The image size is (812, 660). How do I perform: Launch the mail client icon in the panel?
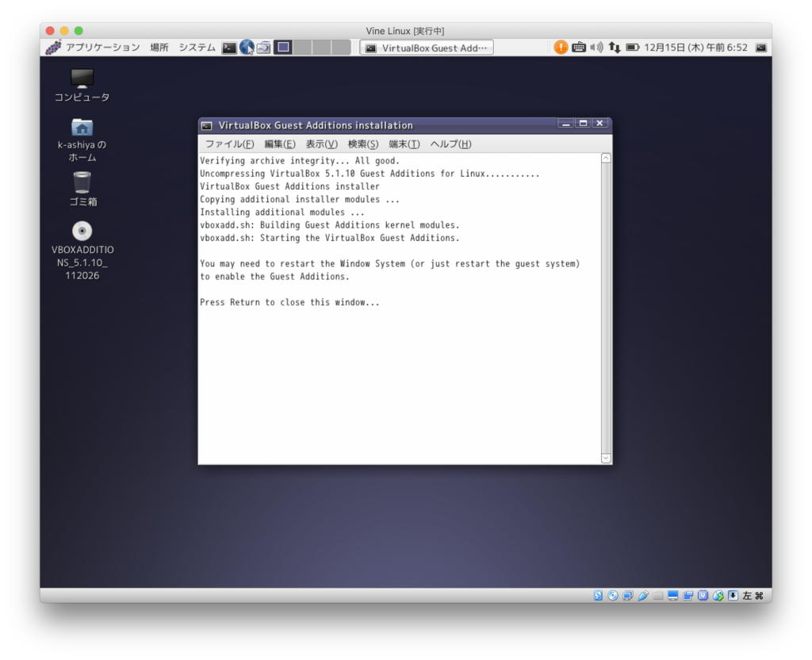[x=263, y=48]
